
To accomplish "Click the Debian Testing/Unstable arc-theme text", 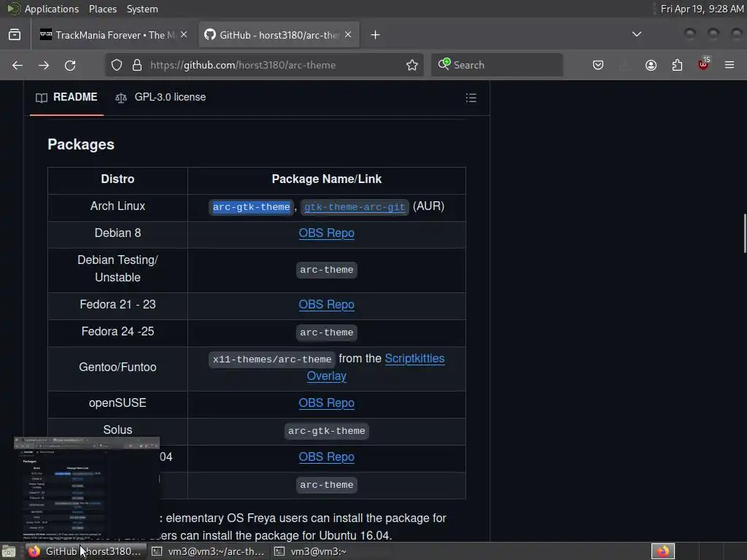I will pyautogui.click(x=326, y=270).
